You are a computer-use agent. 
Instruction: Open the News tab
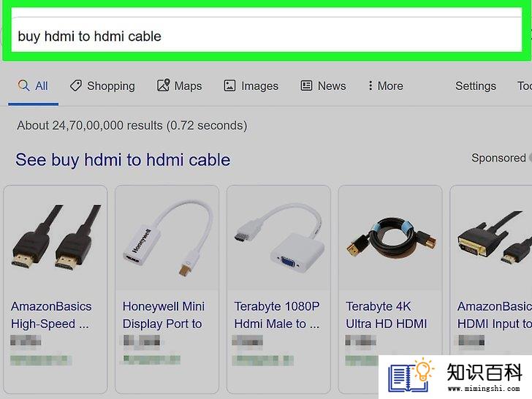click(x=323, y=85)
